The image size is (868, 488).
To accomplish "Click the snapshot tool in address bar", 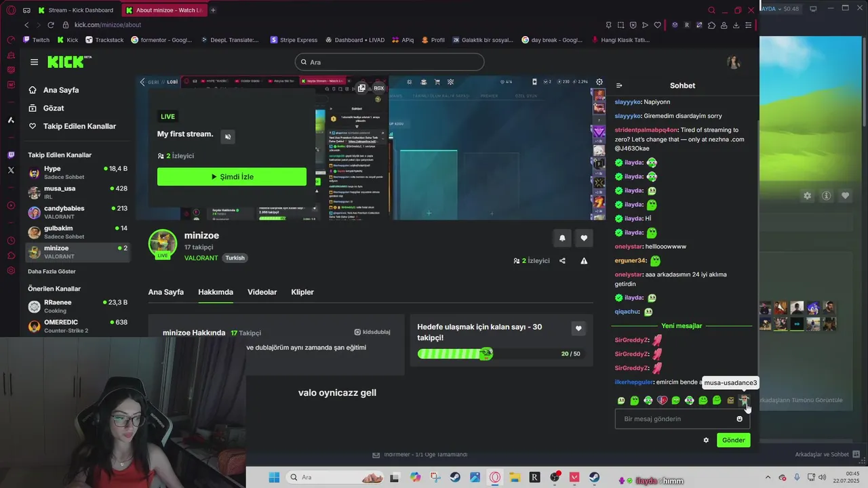I will point(620,25).
